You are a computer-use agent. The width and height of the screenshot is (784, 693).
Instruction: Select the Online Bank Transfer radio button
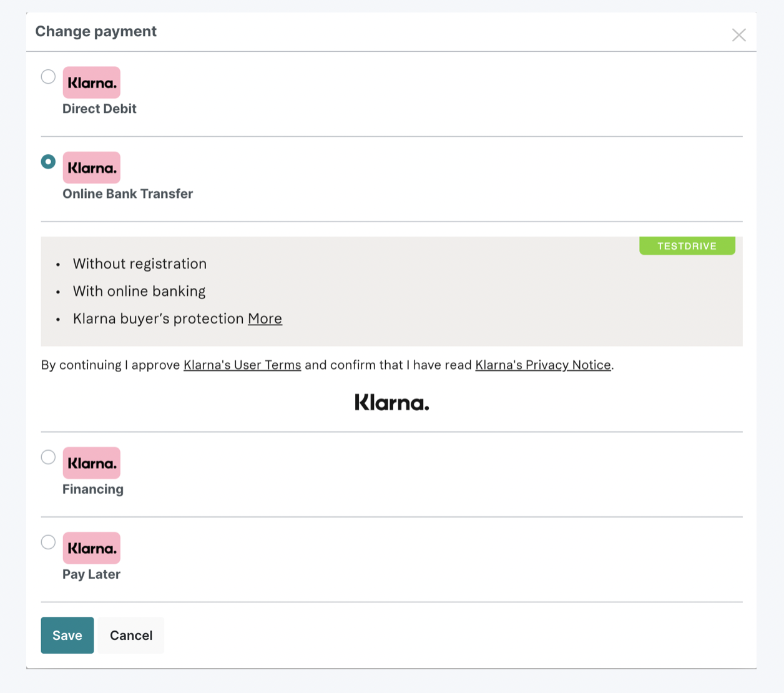pos(48,162)
